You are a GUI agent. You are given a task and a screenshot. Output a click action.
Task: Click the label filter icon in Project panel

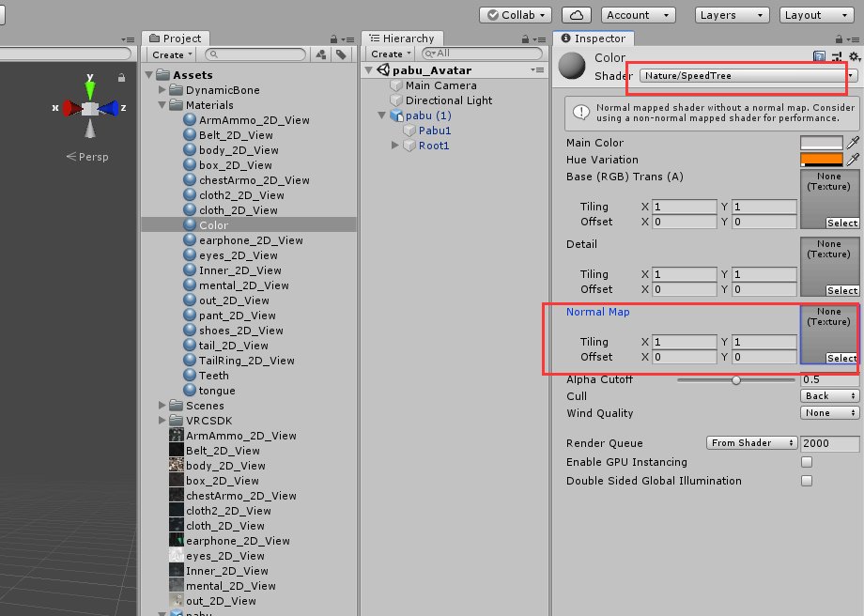point(341,54)
